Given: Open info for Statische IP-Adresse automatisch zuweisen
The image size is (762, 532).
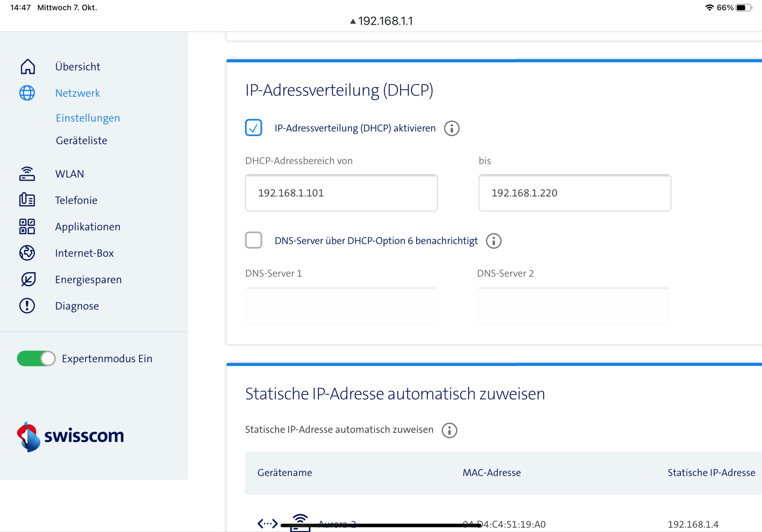Looking at the screenshot, I should click(x=449, y=430).
